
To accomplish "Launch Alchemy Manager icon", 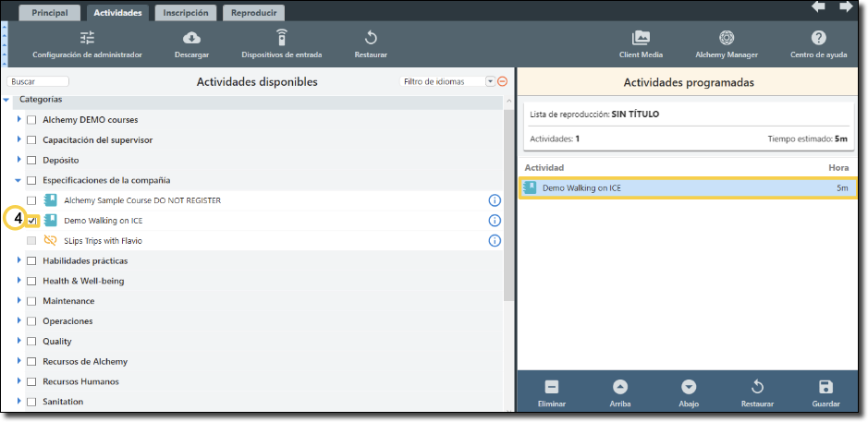I will (x=727, y=38).
